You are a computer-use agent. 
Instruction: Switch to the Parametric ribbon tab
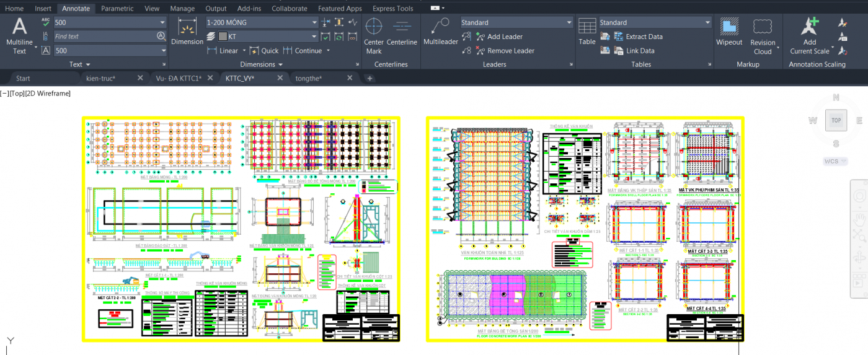click(x=117, y=9)
